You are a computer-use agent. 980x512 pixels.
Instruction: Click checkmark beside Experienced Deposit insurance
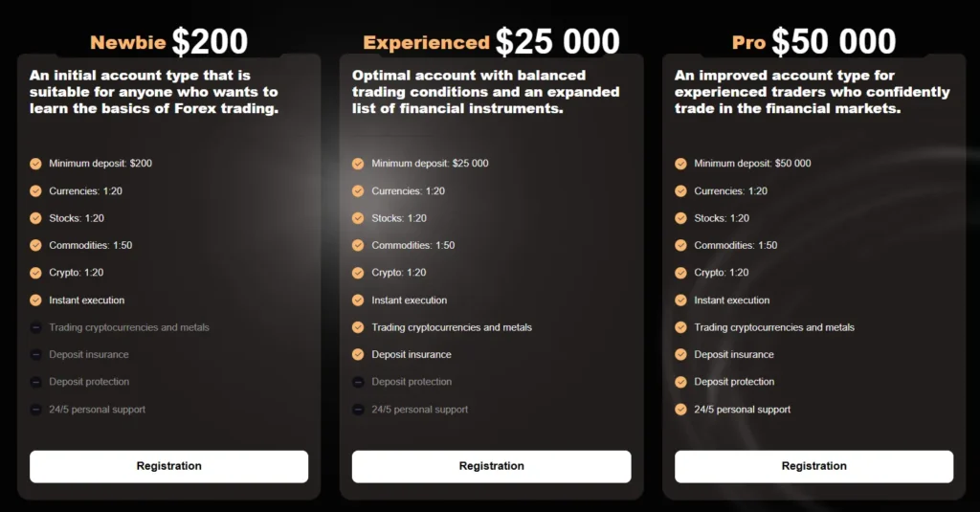tap(358, 355)
